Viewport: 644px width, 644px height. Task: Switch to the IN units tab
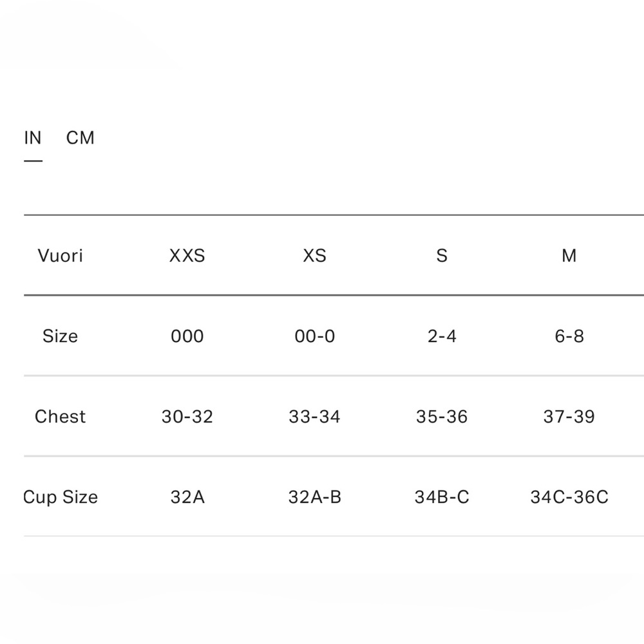click(33, 138)
